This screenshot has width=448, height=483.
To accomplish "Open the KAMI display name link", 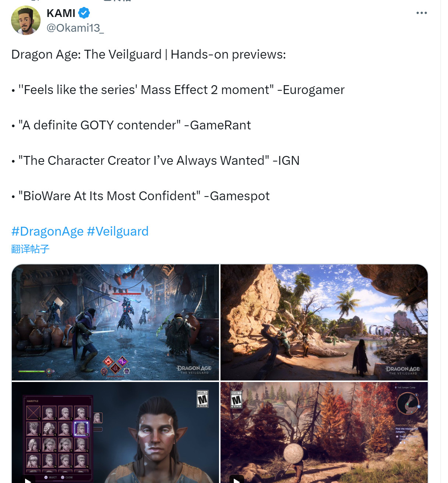I will 61,13.
